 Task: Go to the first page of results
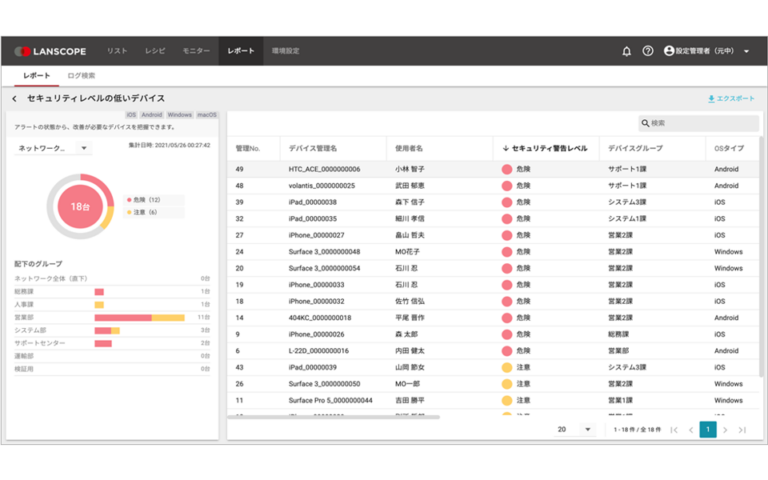(674, 429)
